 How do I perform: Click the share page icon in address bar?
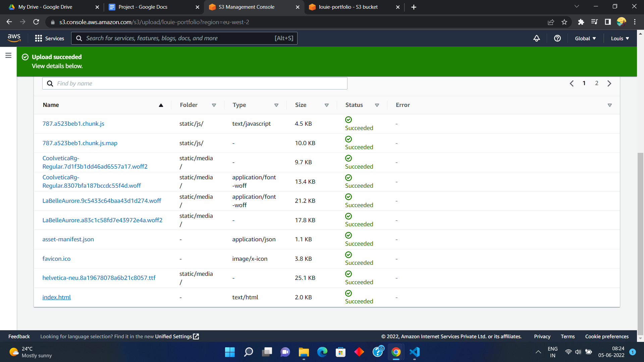[551, 22]
